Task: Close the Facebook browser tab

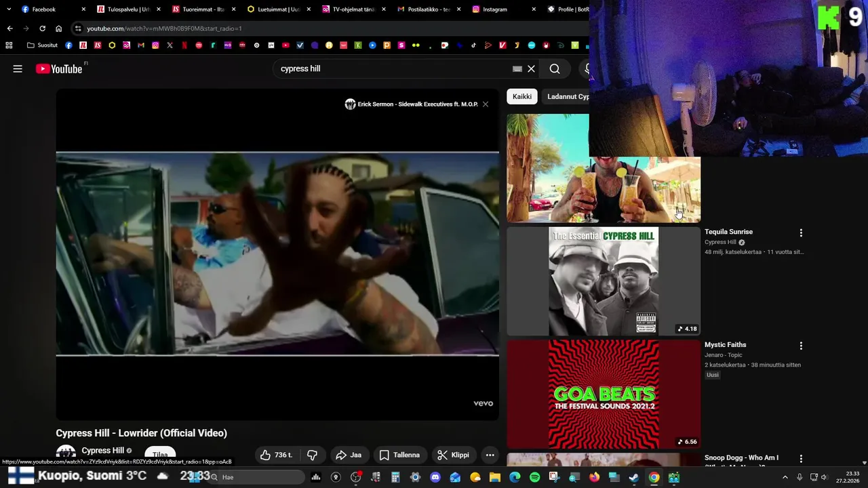Action: [83, 9]
